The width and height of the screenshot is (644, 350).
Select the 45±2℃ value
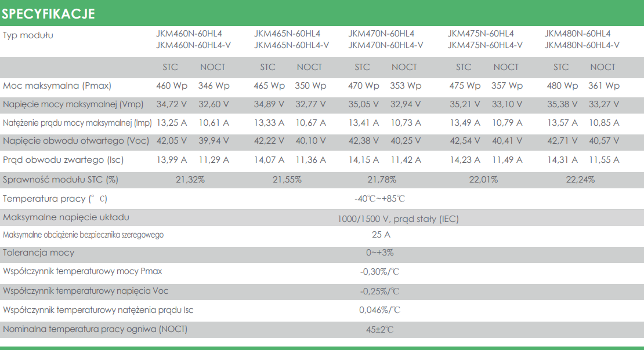point(380,330)
